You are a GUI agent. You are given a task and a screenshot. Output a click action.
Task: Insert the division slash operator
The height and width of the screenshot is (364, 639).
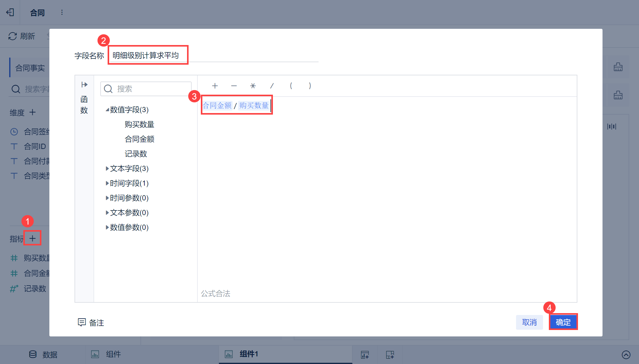point(272,86)
